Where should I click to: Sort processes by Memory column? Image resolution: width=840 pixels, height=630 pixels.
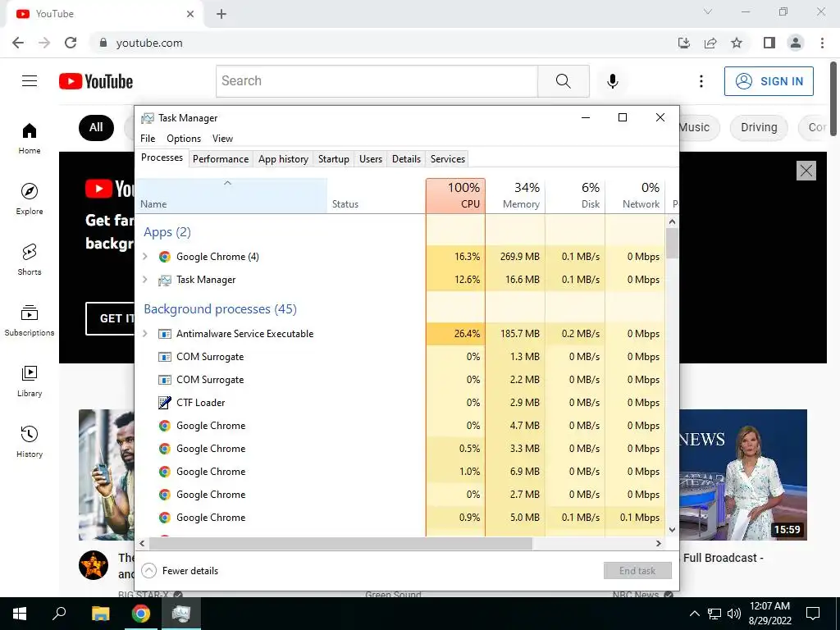click(x=515, y=196)
